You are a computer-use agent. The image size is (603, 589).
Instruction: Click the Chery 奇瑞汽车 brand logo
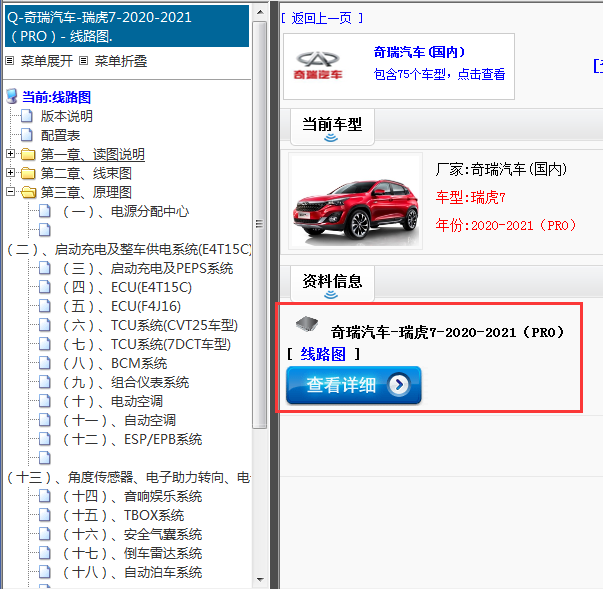[x=318, y=65]
